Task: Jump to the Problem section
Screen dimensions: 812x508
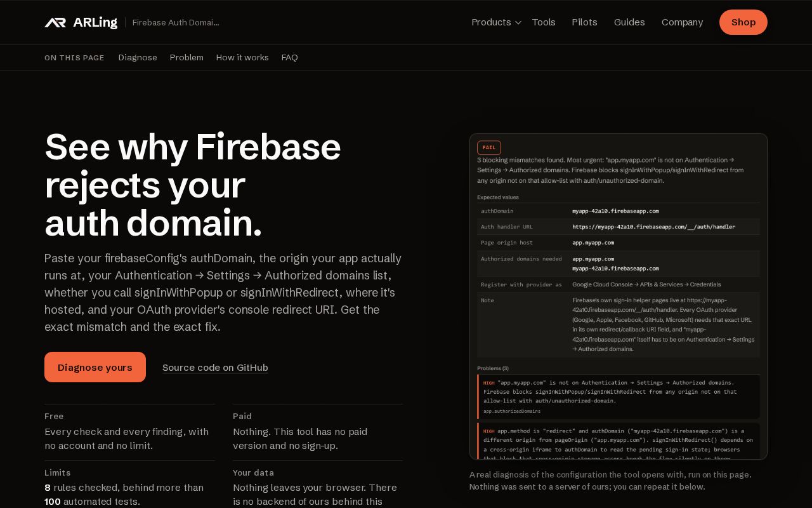Action: 187,57
